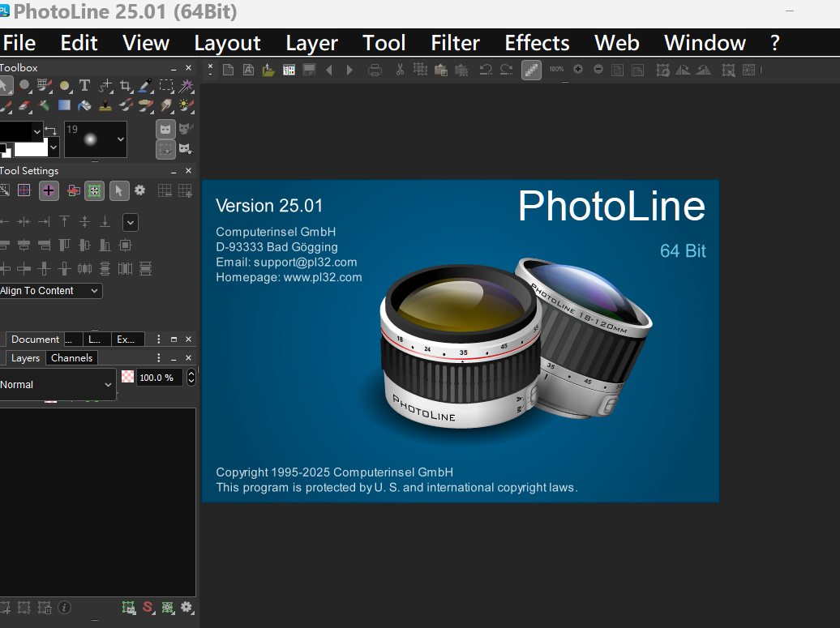
Task: Click the layer info icon in Layers panel
Action: [x=64, y=608]
